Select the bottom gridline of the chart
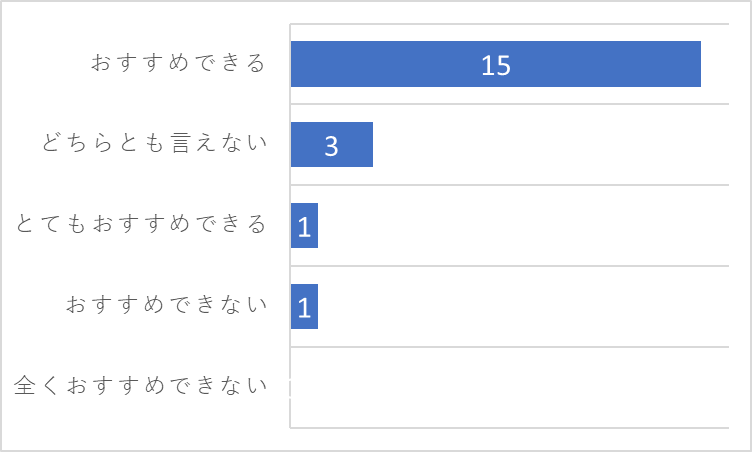This screenshot has height=452, width=752. tap(509, 428)
